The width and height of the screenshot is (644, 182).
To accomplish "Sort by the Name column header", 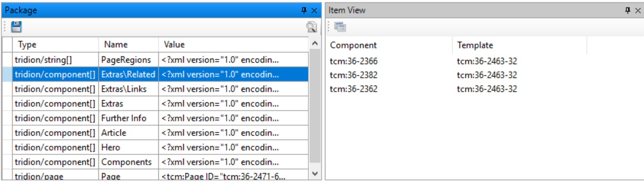I will [x=129, y=44].
